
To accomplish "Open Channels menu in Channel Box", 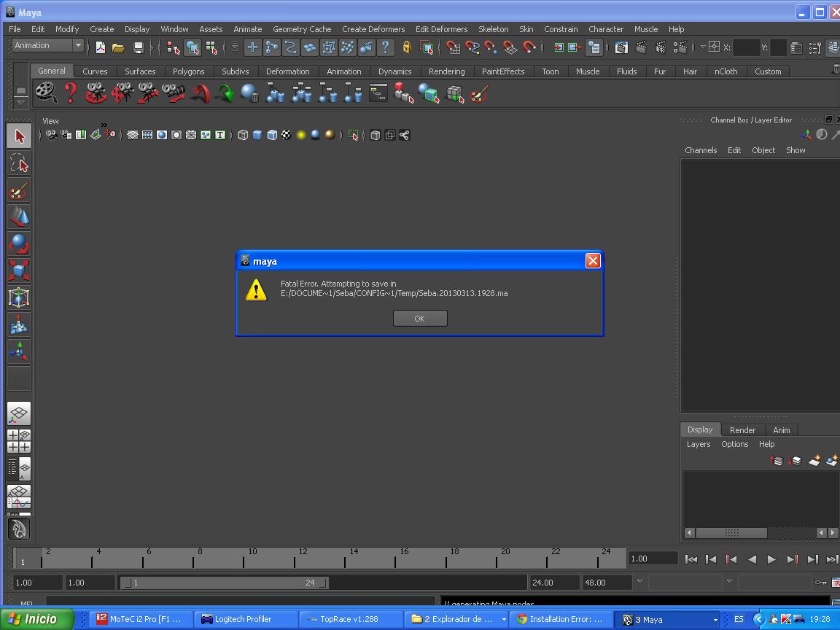I will [701, 150].
